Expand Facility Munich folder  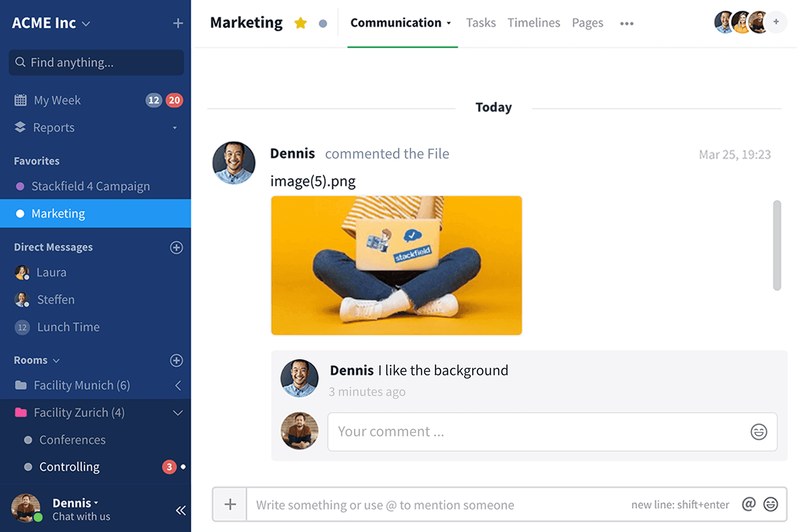(x=178, y=386)
